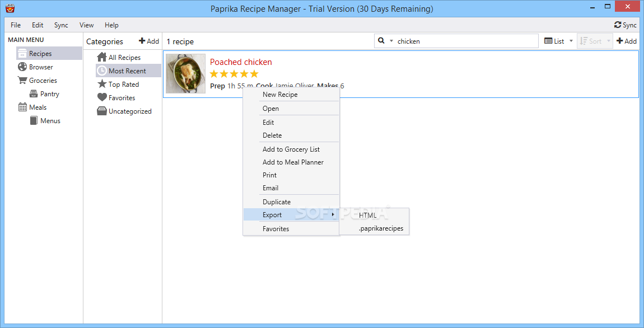This screenshot has height=328, width=644.
Task: Select the Top Rated category
Action: pos(128,84)
